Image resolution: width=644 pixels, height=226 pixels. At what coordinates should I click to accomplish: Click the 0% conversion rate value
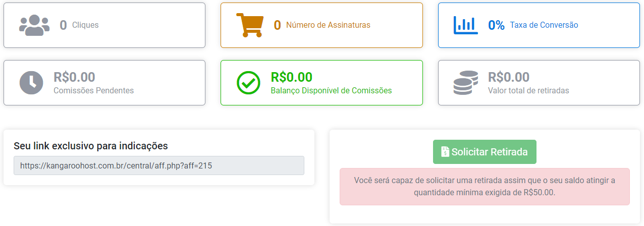coord(496,25)
